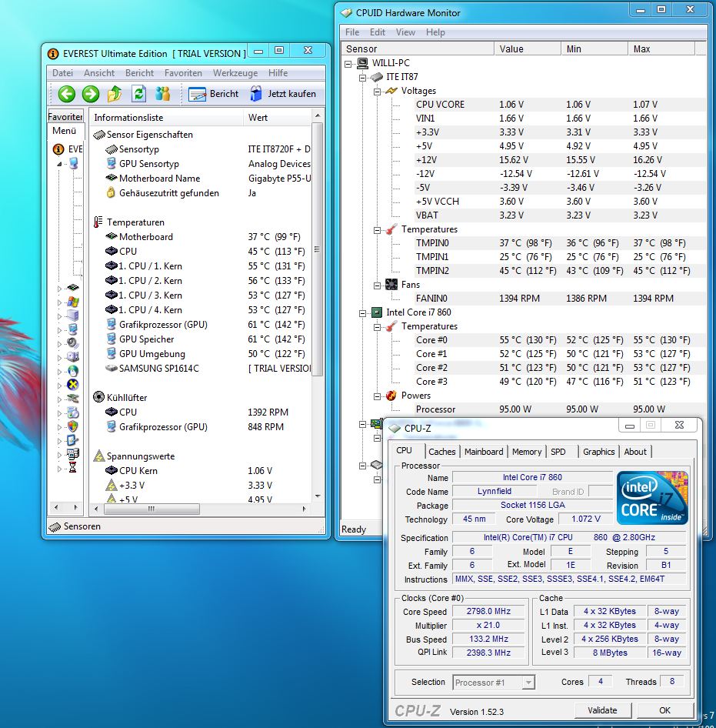716x728 pixels.
Task: Click the users icon in EVEREST toolbar
Action: (163, 94)
